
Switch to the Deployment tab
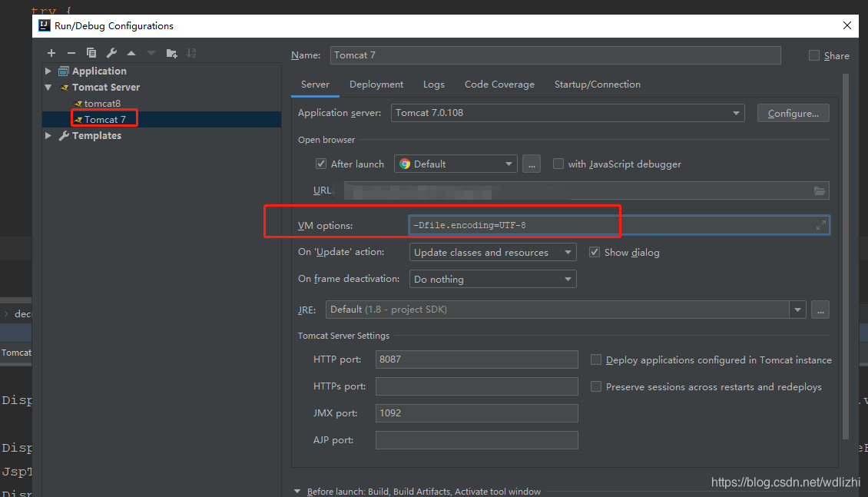pyautogui.click(x=376, y=84)
